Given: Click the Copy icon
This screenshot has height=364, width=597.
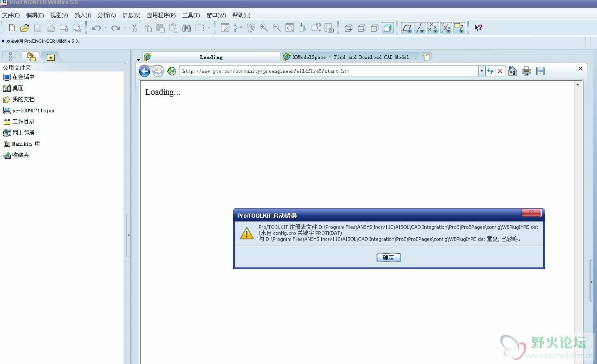Looking at the screenshot, I should [148, 28].
